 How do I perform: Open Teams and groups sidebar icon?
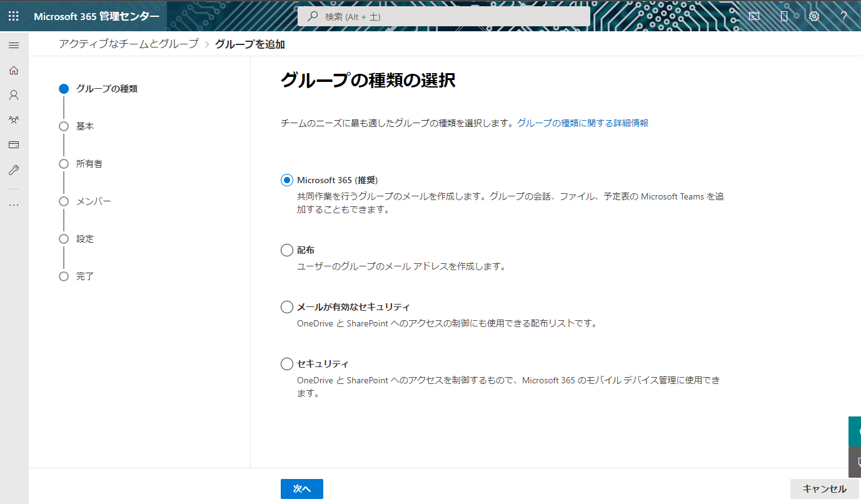[x=14, y=120]
